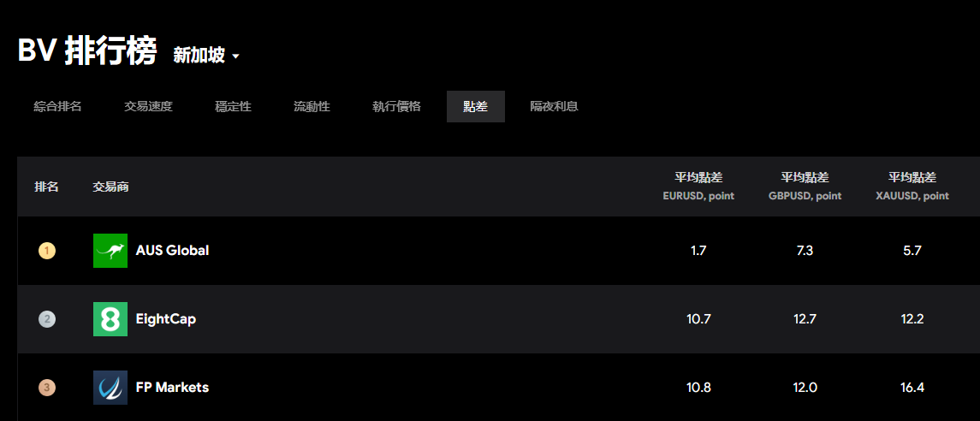Sort by EURUSD average spread column
This screenshot has height=421, width=980.
click(x=698, y=186)
